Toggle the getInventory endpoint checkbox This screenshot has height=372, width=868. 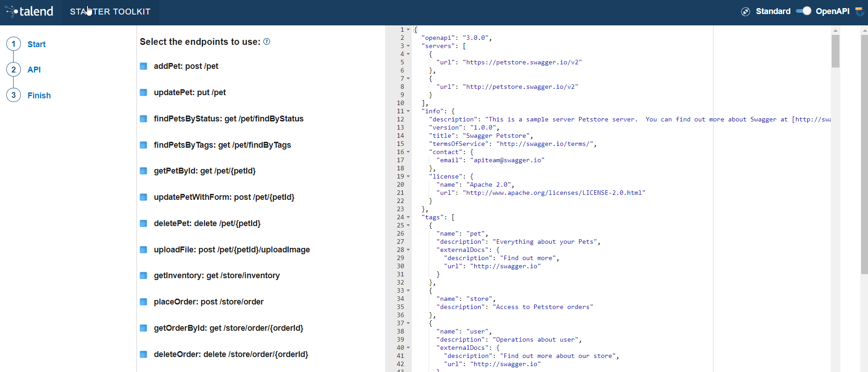pos(143,275)
